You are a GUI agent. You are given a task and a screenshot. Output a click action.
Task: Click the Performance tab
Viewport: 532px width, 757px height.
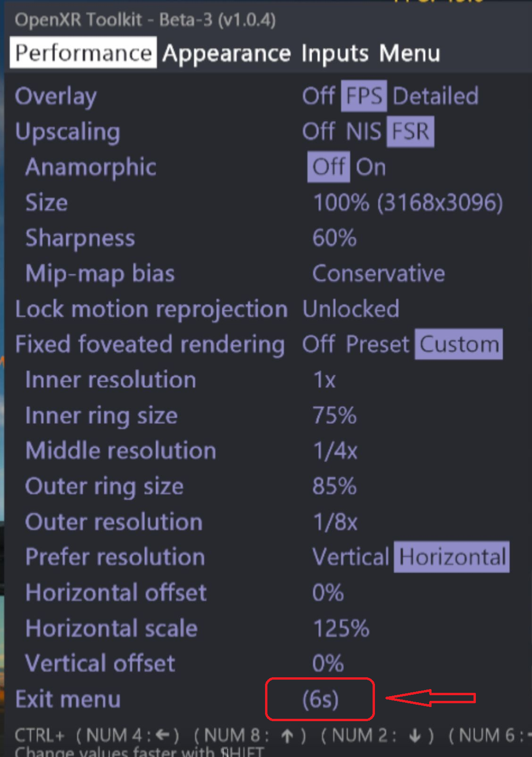[83, 53]
